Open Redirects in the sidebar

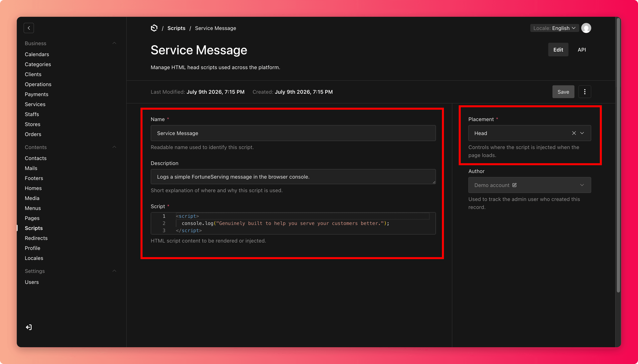36,238
